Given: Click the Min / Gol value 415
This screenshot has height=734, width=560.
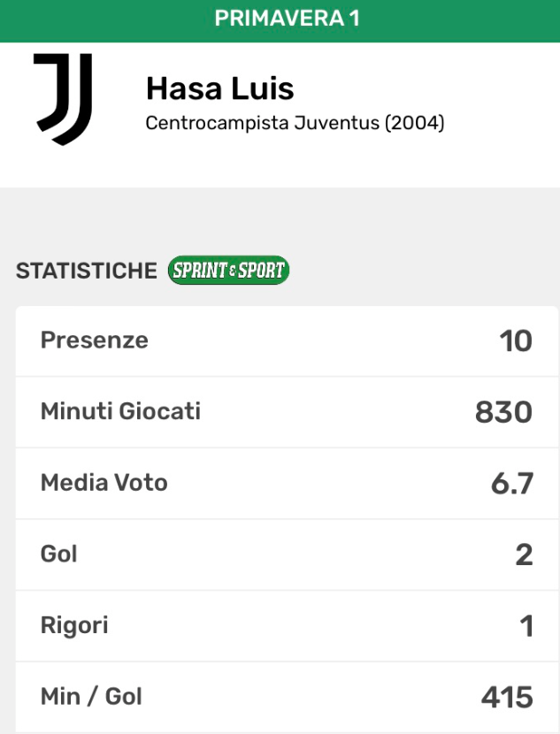Looking at the screenshot, I should click(507, 697).
